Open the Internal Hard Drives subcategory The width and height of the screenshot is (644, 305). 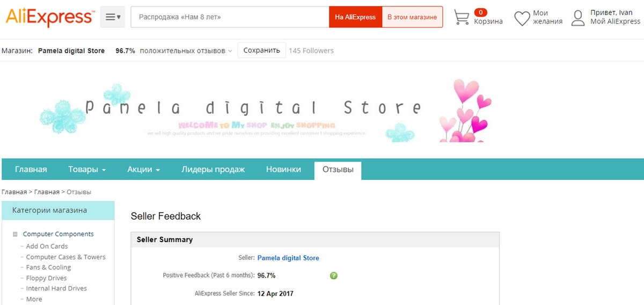(56, 288)
